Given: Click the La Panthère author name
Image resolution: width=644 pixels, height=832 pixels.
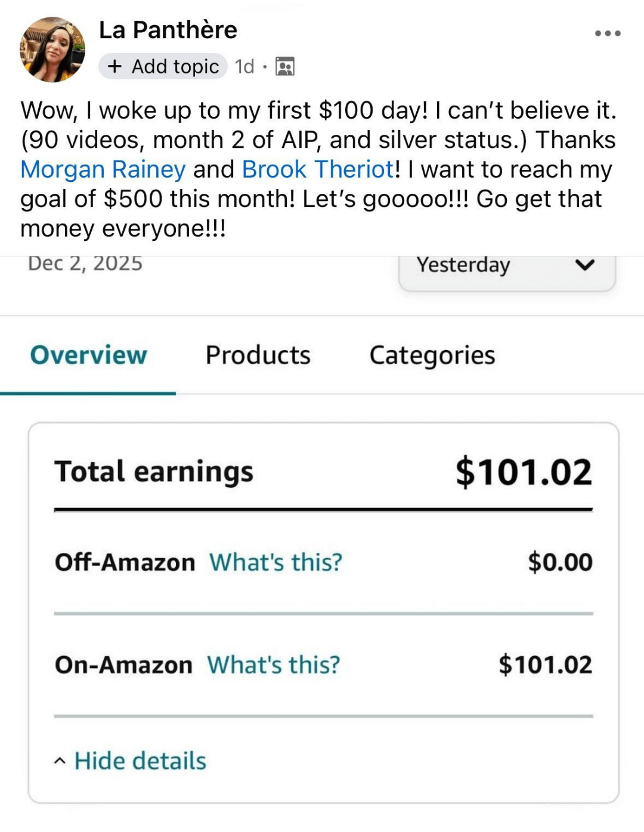Looking at the screenshot, I should click(x=168, y=30).
